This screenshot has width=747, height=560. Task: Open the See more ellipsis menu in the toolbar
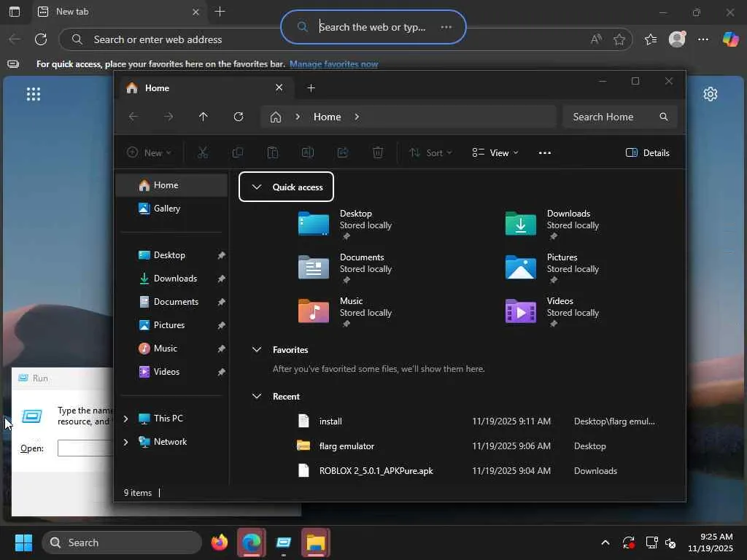point(544,152)
